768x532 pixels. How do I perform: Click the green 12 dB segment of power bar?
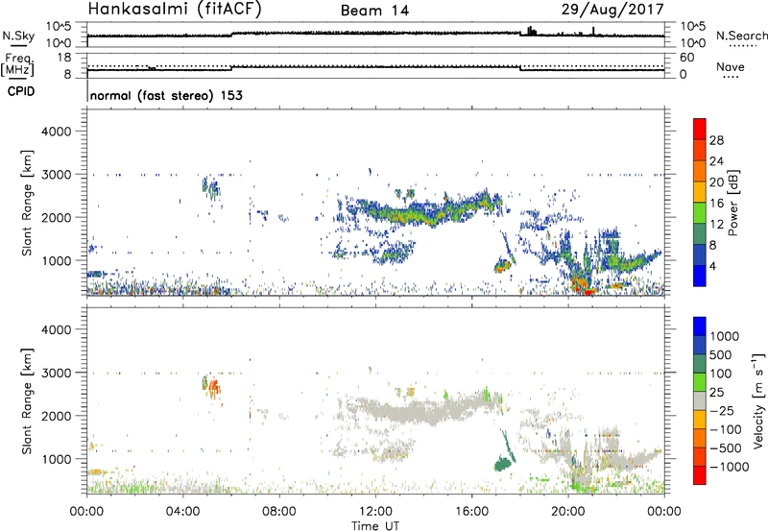(x=700, y=213)
